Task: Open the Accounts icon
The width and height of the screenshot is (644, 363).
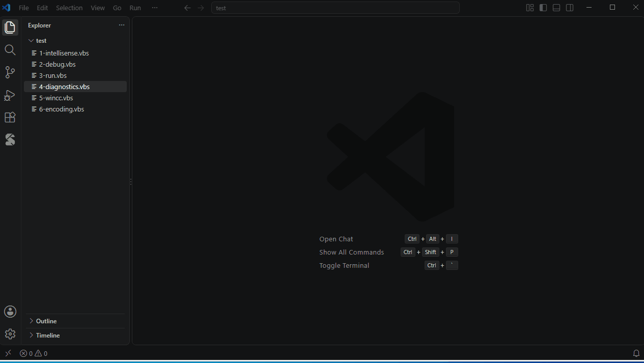Action: point(10,312)
